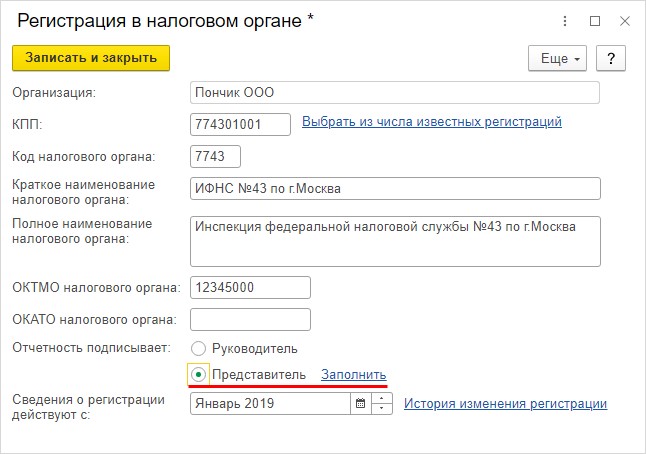646x454 pixels.
Task: Maximize the registration dialog window
Action: pos(595,21)
